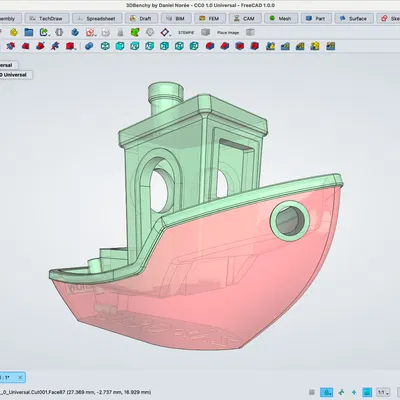
Task: Open the BIM workbench tab
Action: pos(176,18)
